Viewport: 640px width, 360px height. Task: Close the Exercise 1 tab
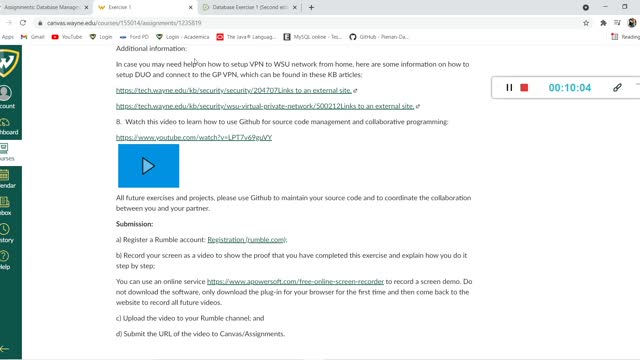[x=190, y=7]
